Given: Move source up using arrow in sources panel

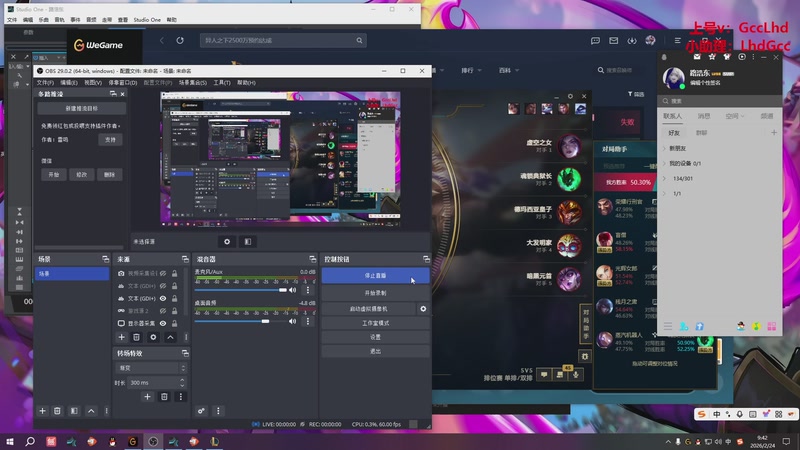Looking at the screenshot, I should click(x=170, y=337).
